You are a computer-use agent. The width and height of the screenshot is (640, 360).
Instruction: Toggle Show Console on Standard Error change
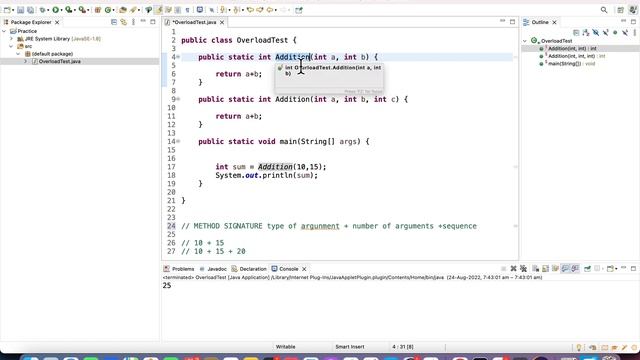575,269
